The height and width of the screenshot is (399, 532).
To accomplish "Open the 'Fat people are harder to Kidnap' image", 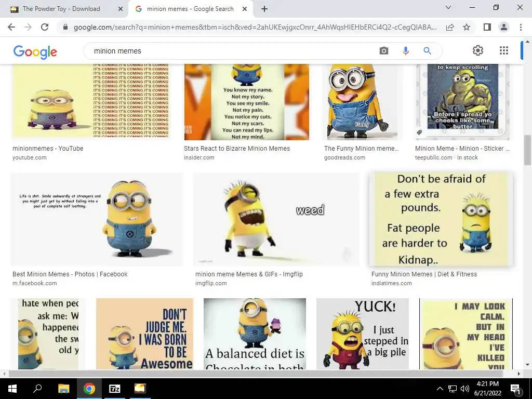I will [x=441, y=219].
